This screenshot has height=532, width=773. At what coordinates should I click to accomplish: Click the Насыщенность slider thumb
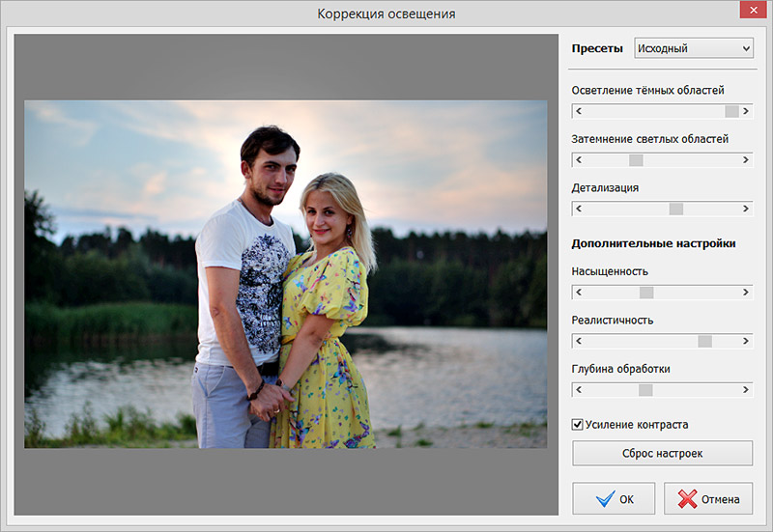646,292
